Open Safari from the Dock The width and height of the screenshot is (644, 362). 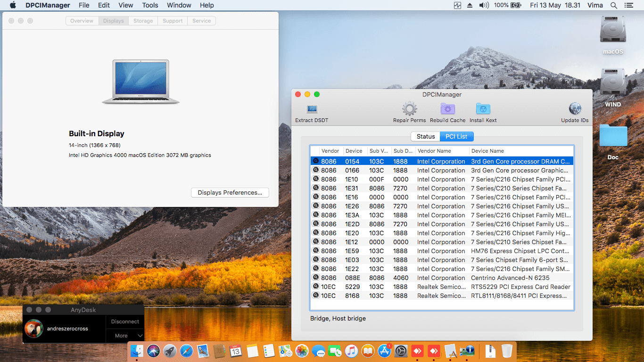point(187,351)
